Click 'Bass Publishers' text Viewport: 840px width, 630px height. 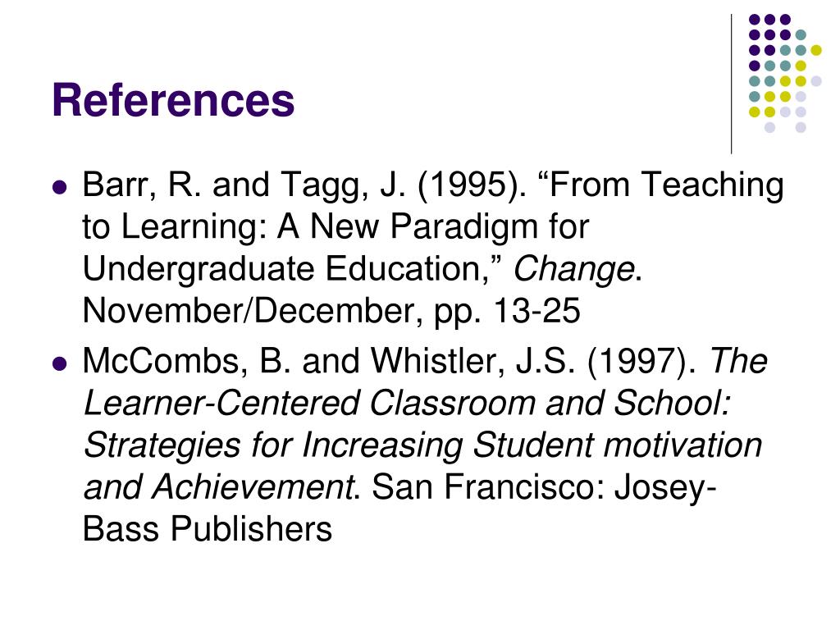coord(208,529)
